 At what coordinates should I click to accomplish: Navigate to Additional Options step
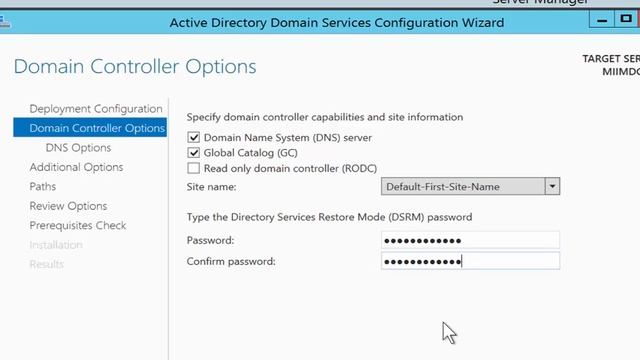(76, 167)
